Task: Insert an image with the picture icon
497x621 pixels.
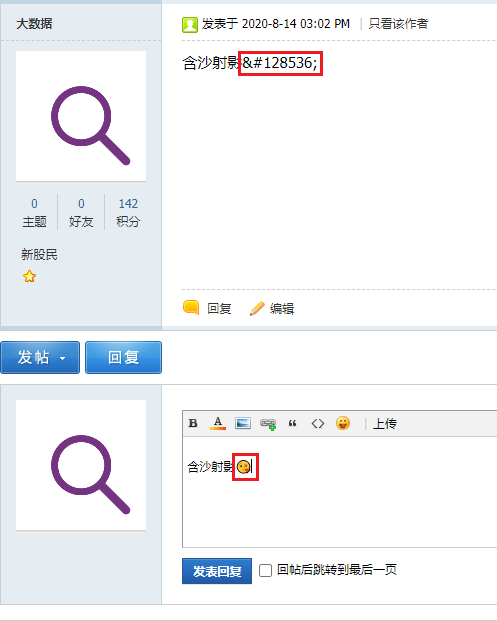Action: point(242,423)
